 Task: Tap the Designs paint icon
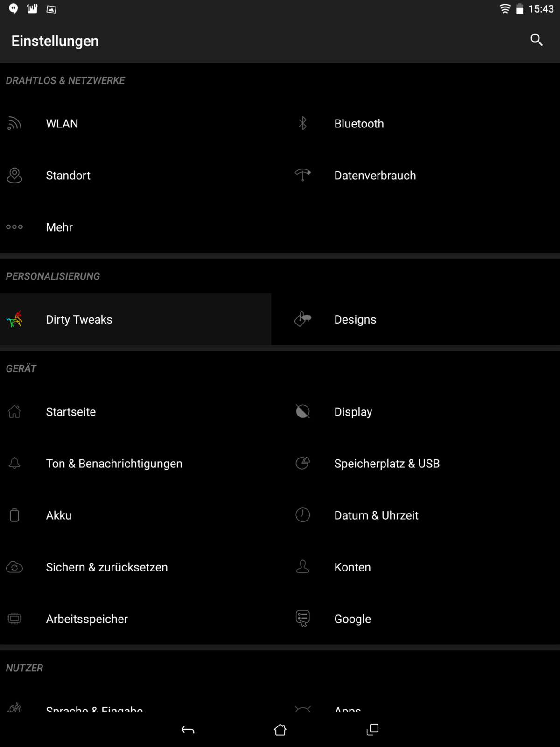coord(303,319)
